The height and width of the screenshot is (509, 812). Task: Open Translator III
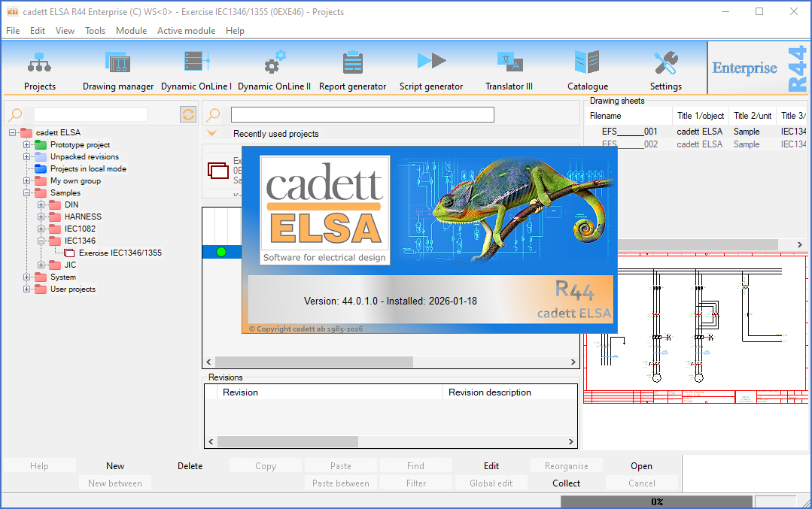[509, 68]
